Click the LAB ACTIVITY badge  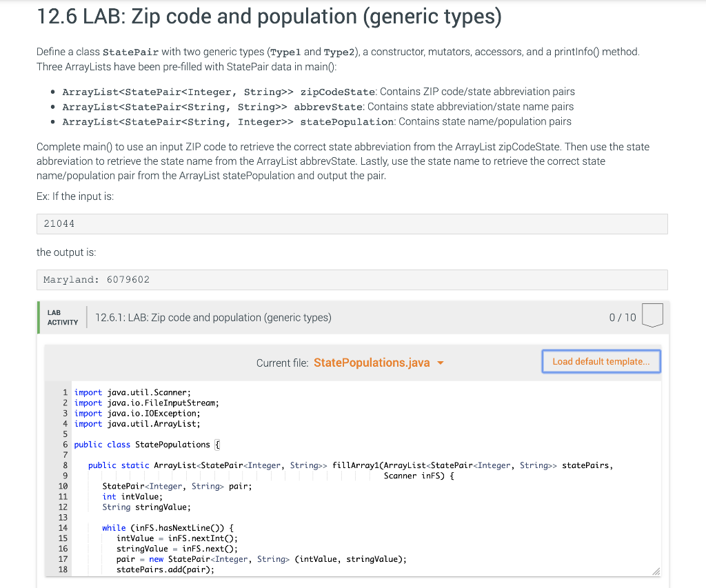click(x=63, y=317)
